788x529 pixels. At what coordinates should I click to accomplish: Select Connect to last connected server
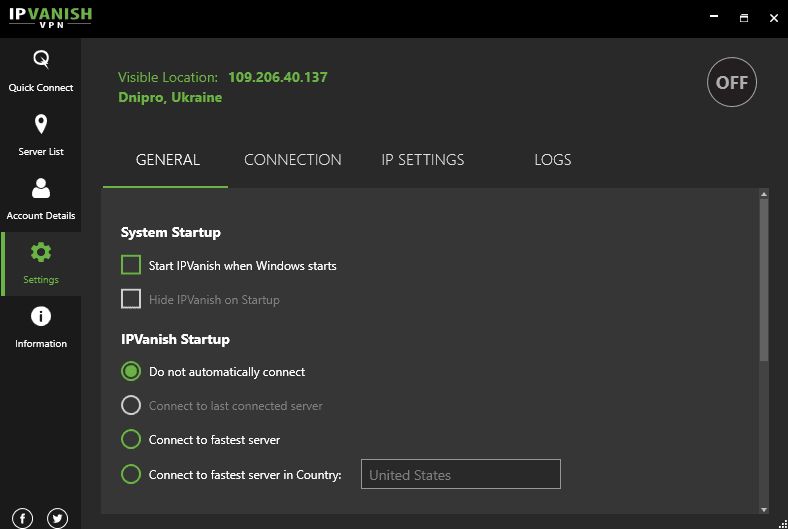131,405
